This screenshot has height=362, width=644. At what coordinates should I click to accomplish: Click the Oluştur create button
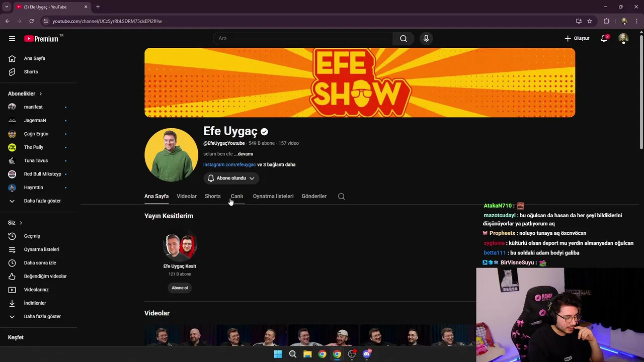pyautogui.click(x=577, y=39)
